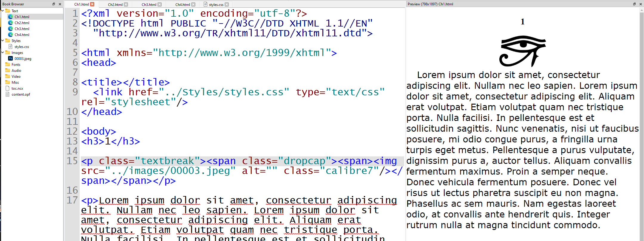Close the Preview panel
Viewport: 644px width, 241px height.
point(640,4)
